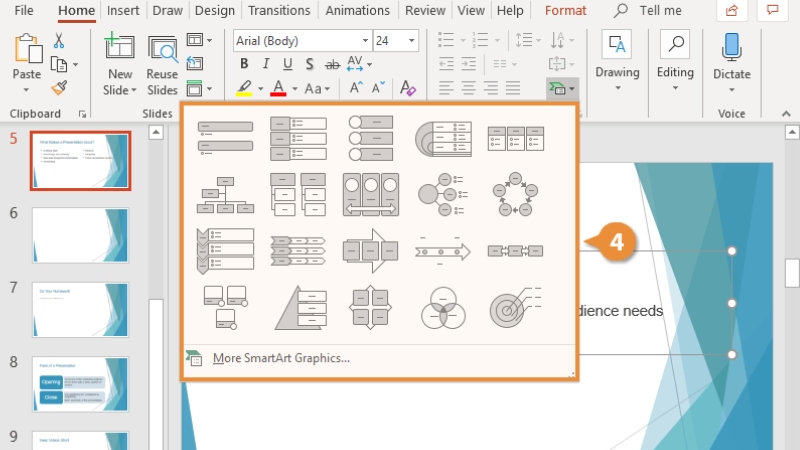Reset the slide with the Reset icon
This screenshot has height=450, width=800.
pos(195,64)
